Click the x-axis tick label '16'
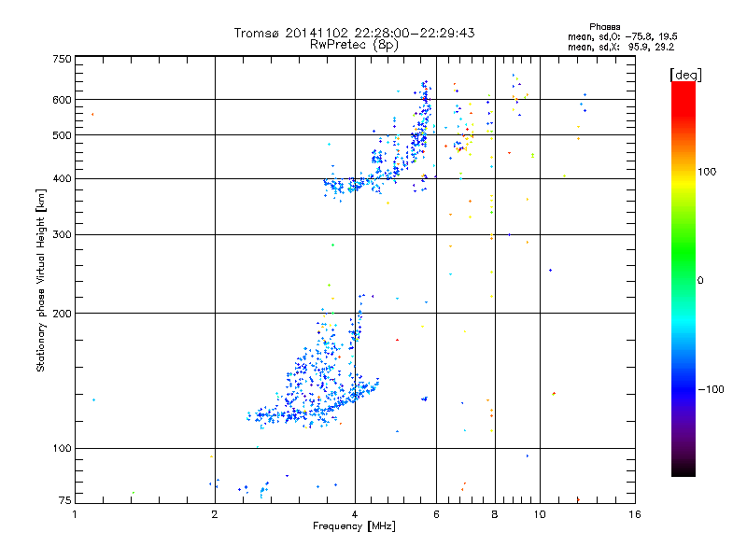The width and height of the screenshot is (747, 560). (x=635, y=514)
